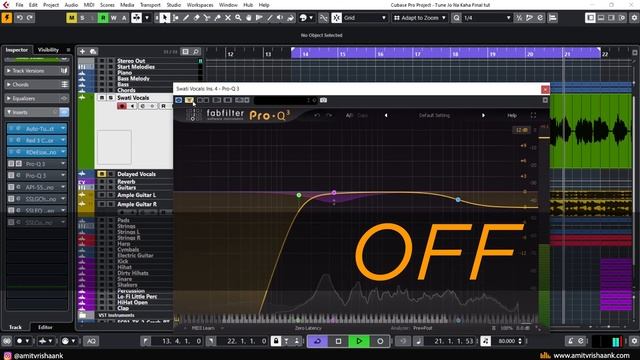This screenshot has width=640, height=360.
Task: Toggle global Read R automation button
Action: (103, 18)
